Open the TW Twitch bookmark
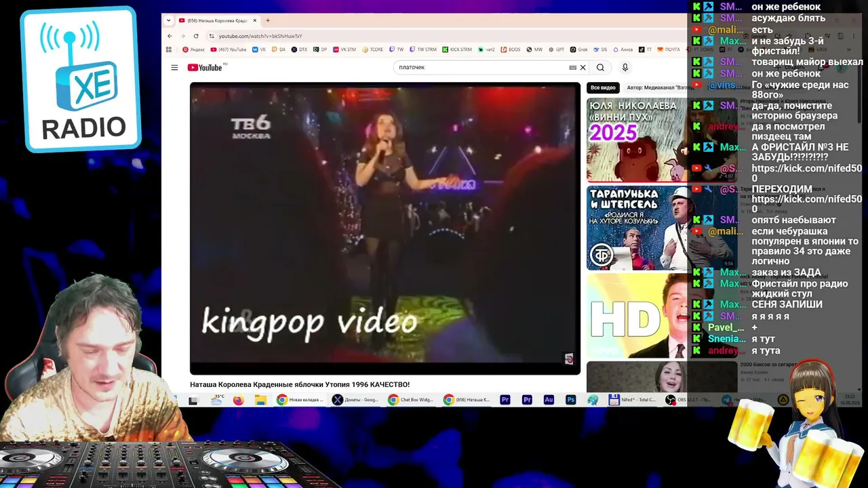The image size is (868, 488). [x=397, y=49]
